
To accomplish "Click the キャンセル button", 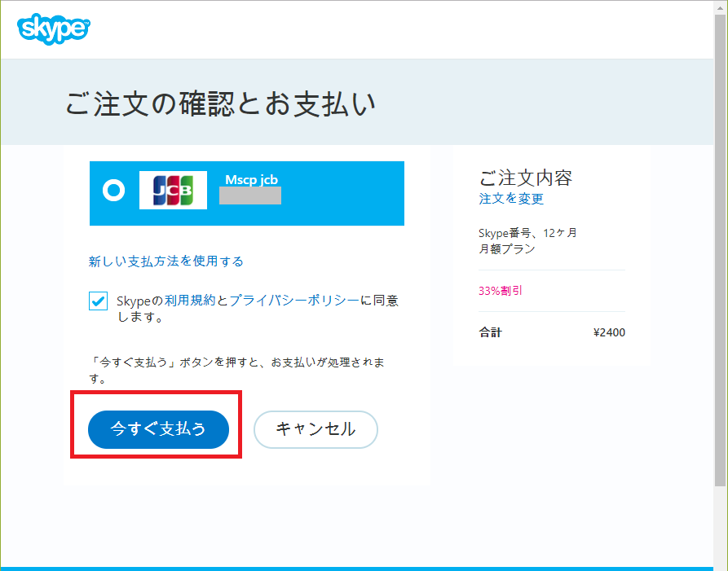I will point(315,429).
